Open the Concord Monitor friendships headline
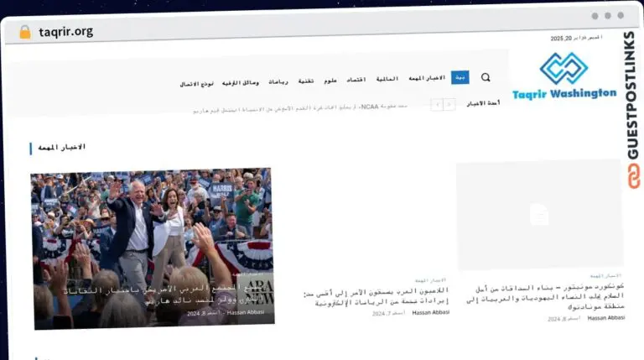Screen dimensions: 644x360 (545, 297)
